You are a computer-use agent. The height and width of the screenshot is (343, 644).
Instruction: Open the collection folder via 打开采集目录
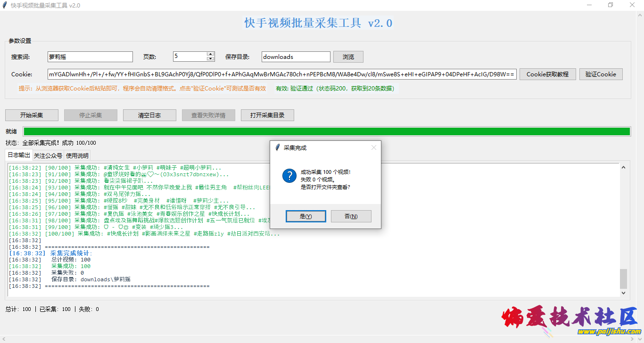coord(267,115)
